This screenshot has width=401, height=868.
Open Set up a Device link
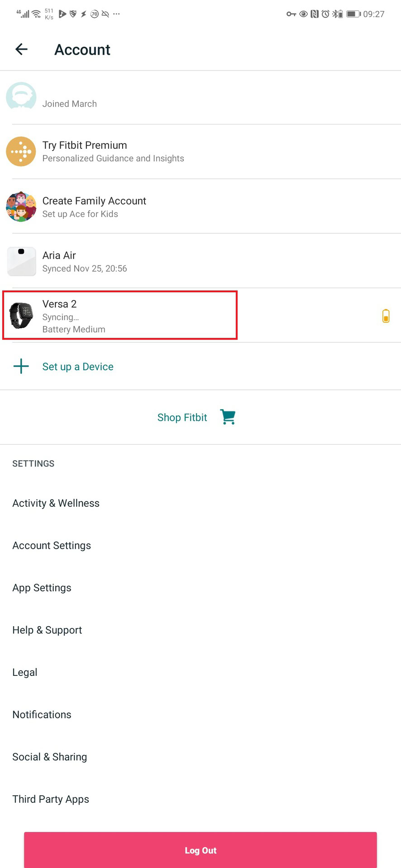coord(78,367)
